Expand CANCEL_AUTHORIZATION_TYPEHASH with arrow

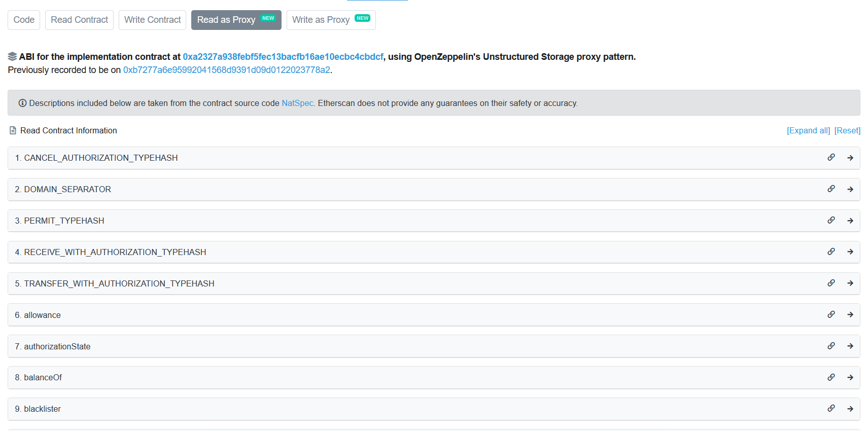(850, 158)
